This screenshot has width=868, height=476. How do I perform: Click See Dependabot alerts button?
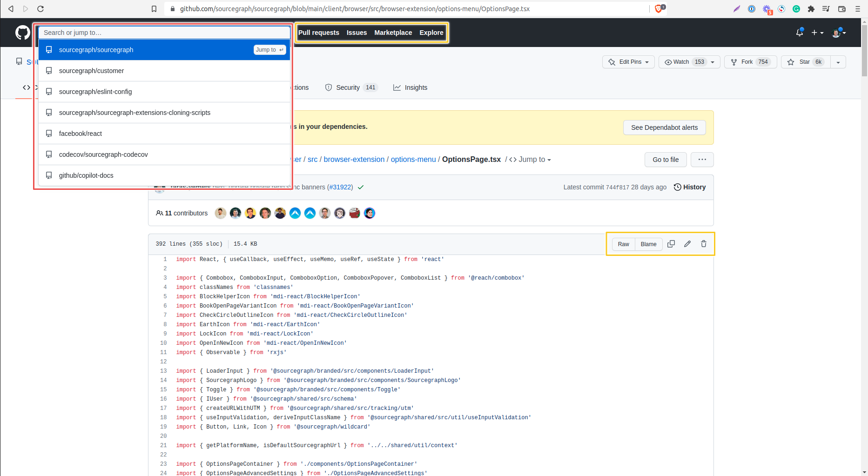664,127
